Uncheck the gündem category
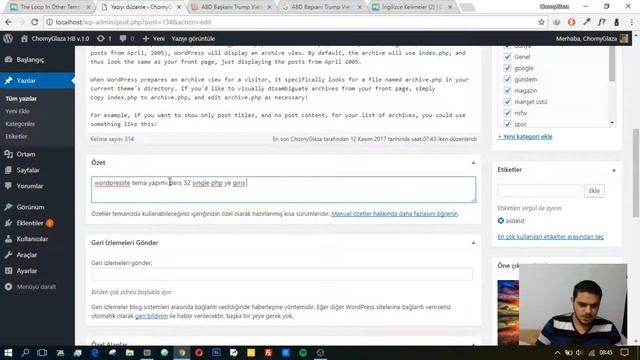 (507, 79)
